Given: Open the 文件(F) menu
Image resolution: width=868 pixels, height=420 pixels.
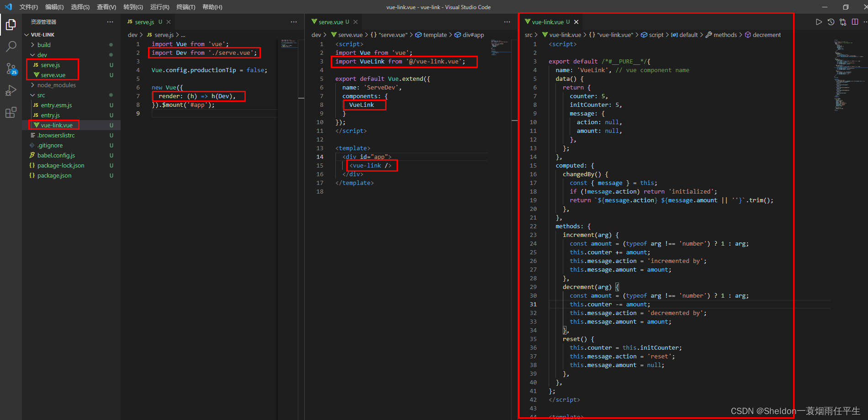Looking at the screenshot, I should click(29, 7).
